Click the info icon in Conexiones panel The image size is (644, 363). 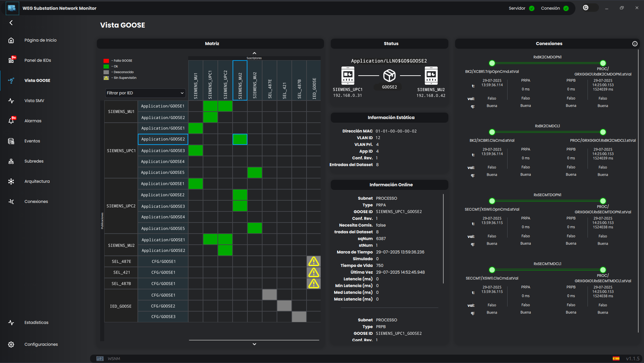635,44
